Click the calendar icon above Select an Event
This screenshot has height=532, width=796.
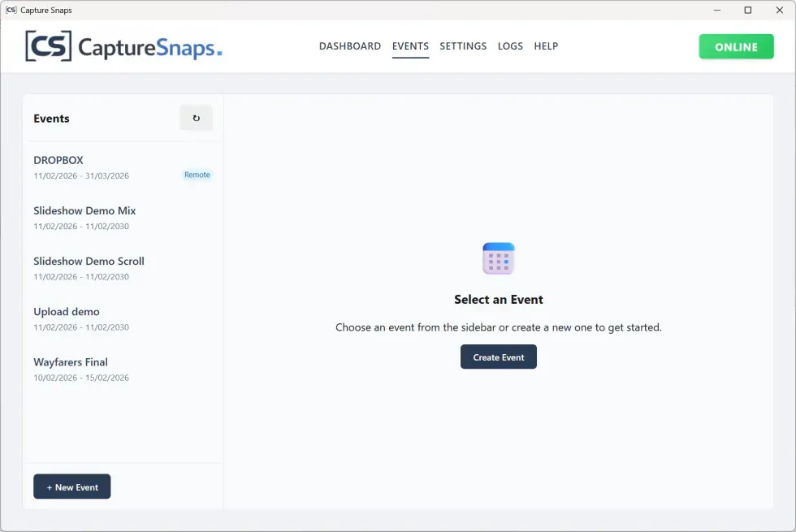click(498, 258)
